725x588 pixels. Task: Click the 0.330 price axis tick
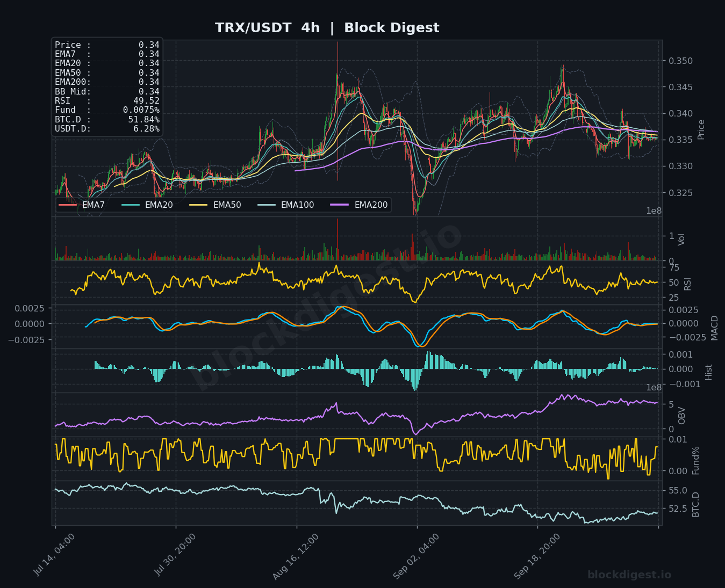click(681, 166)
